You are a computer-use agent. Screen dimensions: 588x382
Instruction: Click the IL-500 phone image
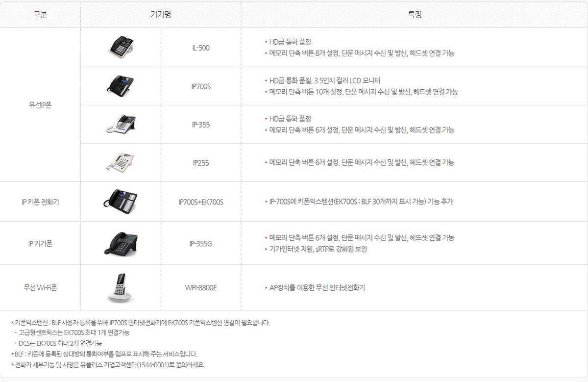tap(121, 48)
